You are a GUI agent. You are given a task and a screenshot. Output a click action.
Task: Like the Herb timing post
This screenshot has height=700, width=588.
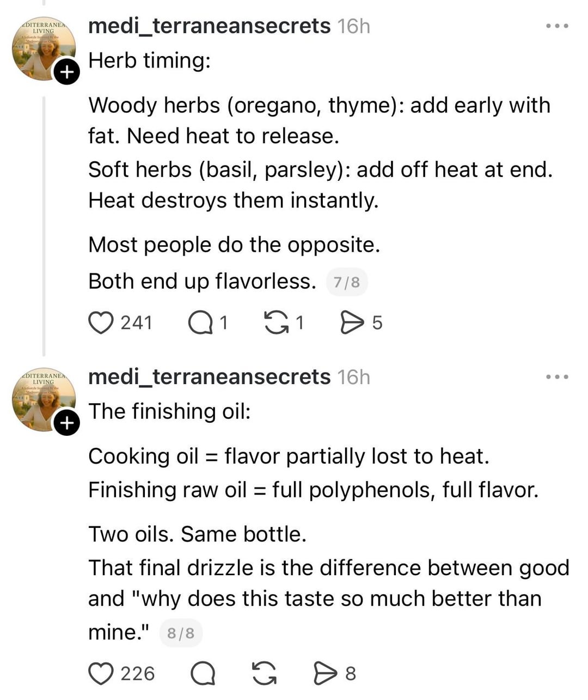click(x=101, y=322)
